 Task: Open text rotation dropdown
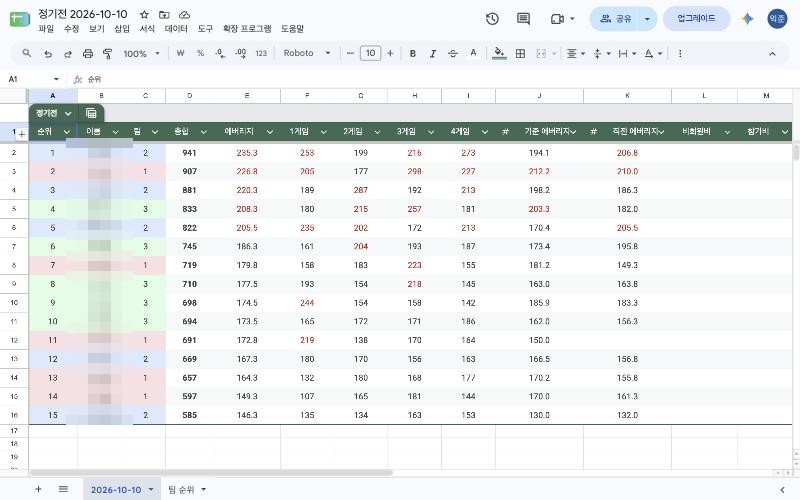coord(653,54)
